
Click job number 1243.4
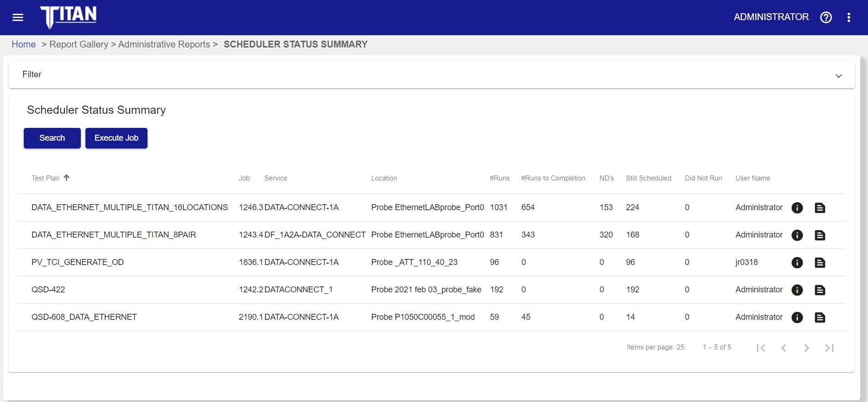click(x=251, y=235)
